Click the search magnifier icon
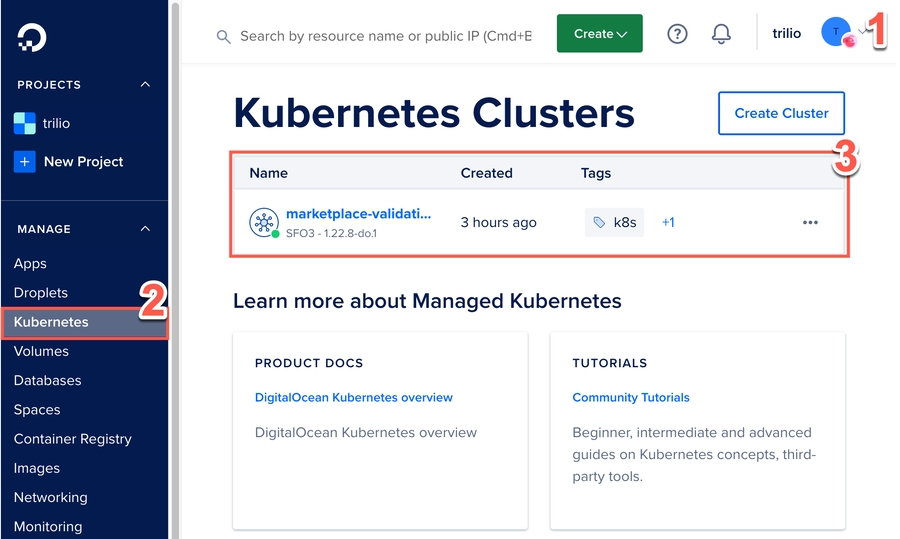 224,36
